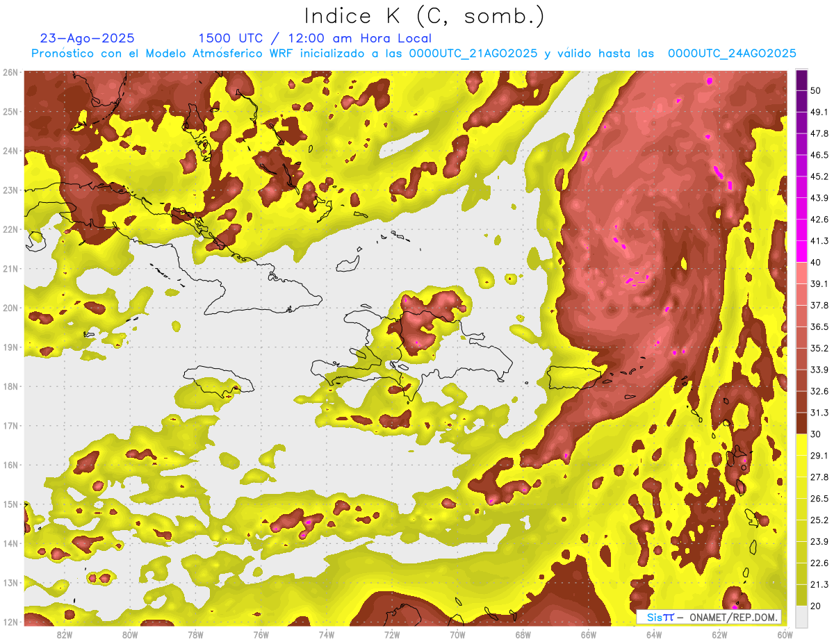Click the "1500 UTC / 12:00 am Hora Local" time label
The image size is (834, 644).
[315, 38]
